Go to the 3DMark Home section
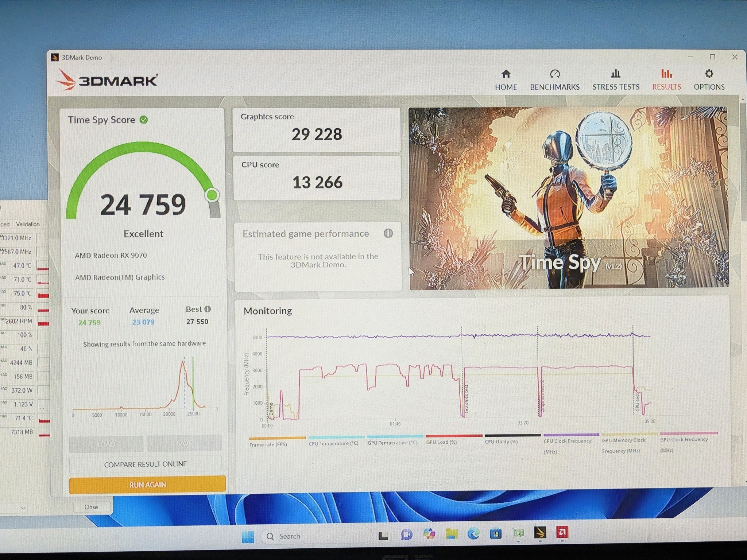747x560 pixels. pyautogui.click(x=506, y=80)
